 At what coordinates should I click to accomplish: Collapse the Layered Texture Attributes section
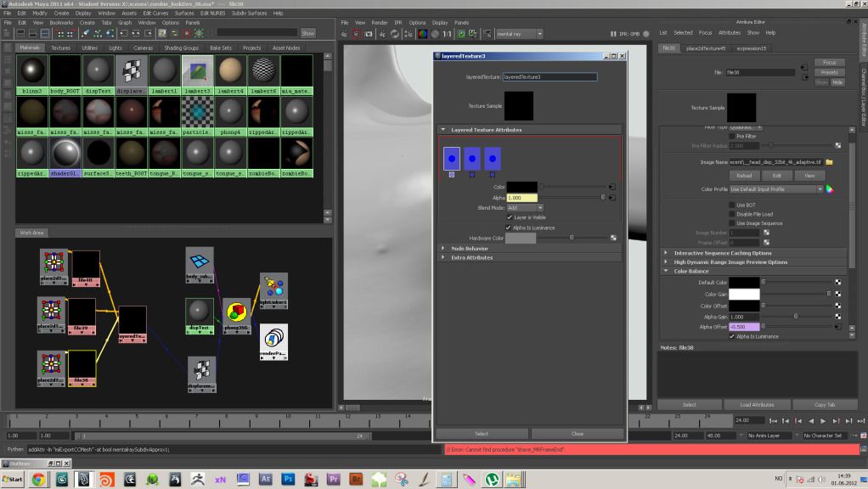(x=442, y=129)
